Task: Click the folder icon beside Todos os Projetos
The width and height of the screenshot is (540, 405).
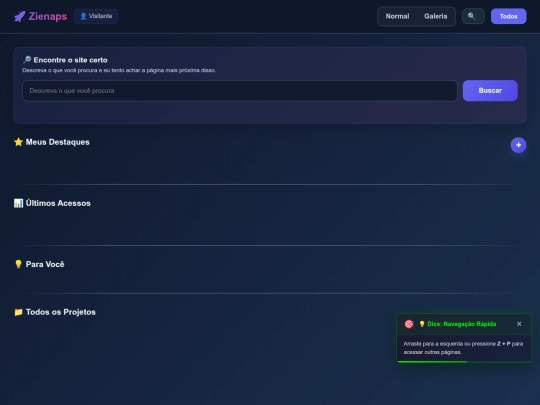Action: pyautogui.click(x=18, y=312)
